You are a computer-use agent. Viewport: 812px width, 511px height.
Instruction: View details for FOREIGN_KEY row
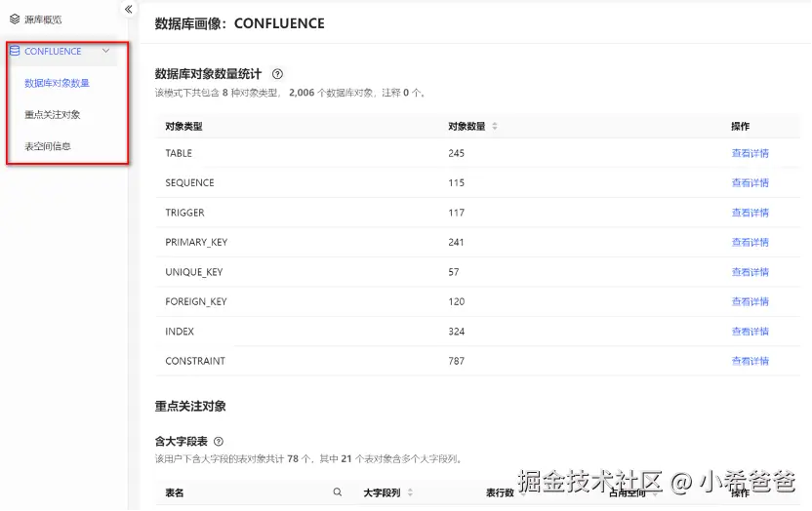tap(750, 301)
